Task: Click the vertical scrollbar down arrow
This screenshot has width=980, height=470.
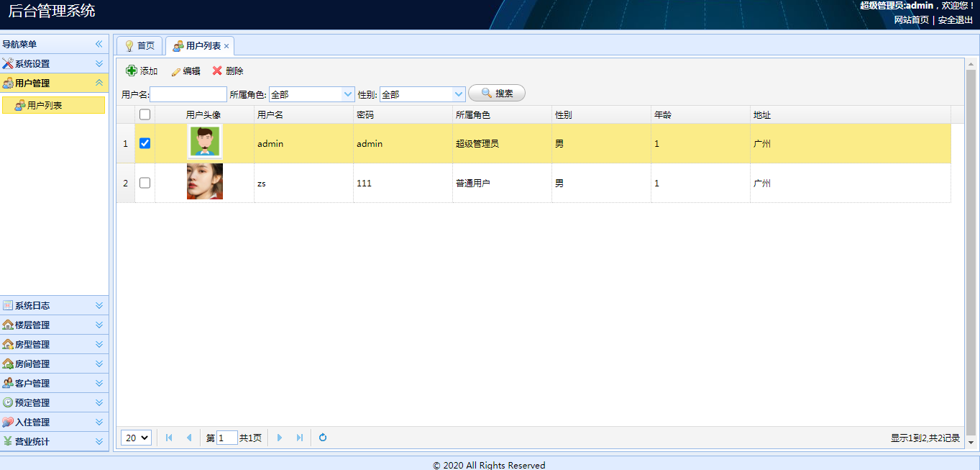Action: (x=971, y=442)
